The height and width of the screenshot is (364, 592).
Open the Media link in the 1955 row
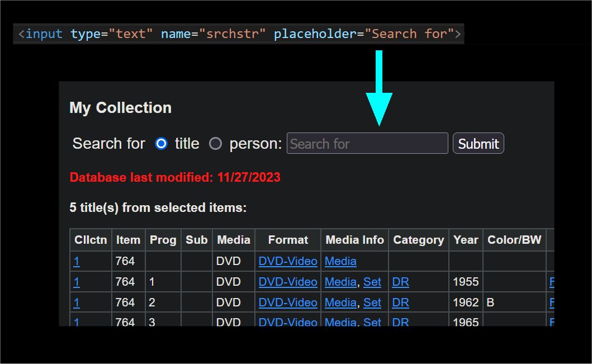pos(340,282)
